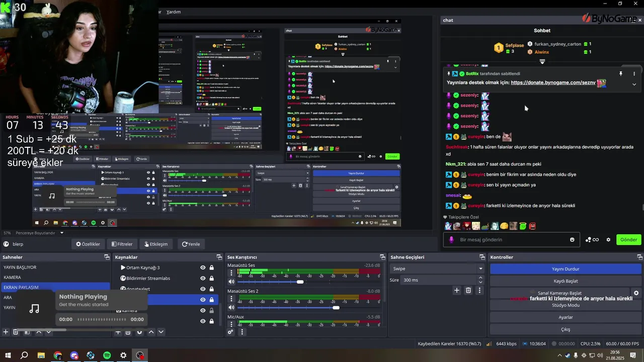
Task: Move selected scene down in Sahneler
Action: (49, 332)
